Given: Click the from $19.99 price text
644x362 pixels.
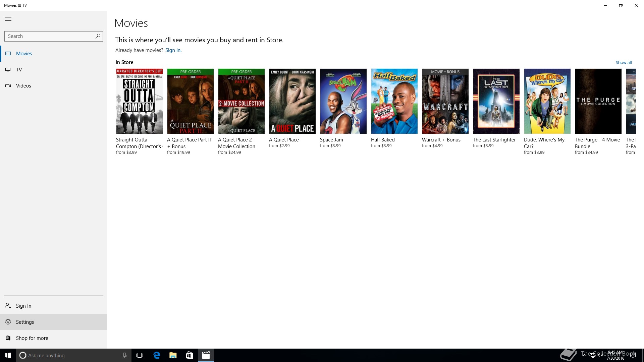Looking at the screenshot, I should (x=178, y=153).
